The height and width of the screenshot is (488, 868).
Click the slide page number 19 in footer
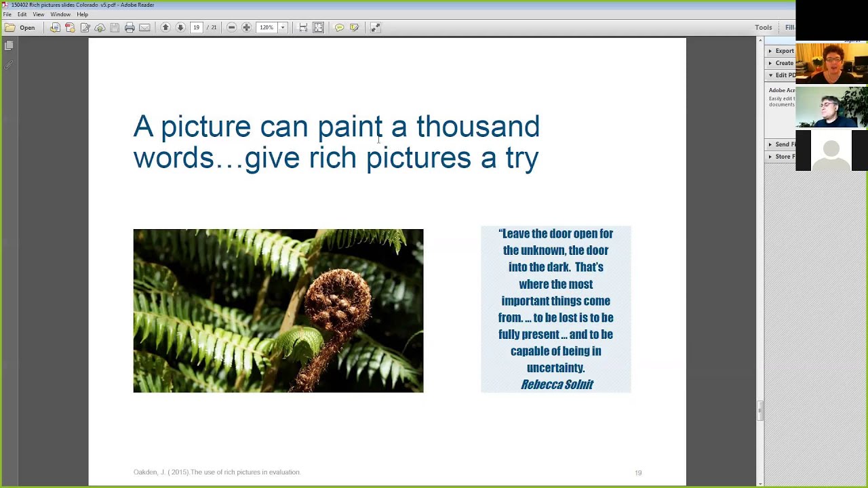(x=638, y=472)
